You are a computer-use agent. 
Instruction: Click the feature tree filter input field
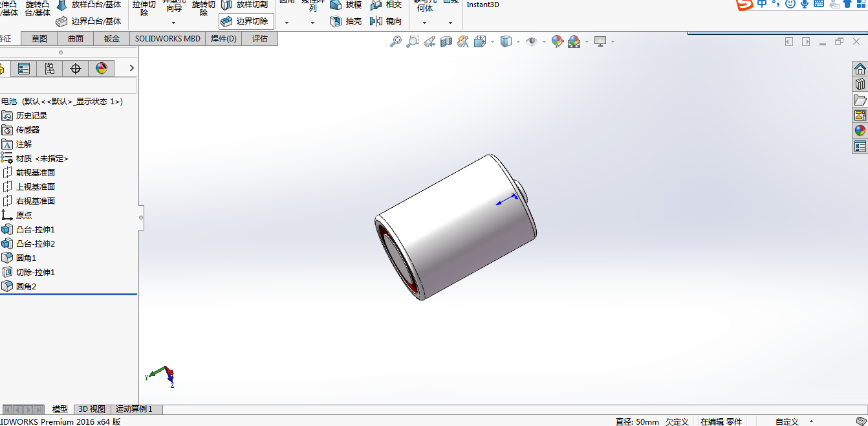pyautogui.click(x=68, y=85)
